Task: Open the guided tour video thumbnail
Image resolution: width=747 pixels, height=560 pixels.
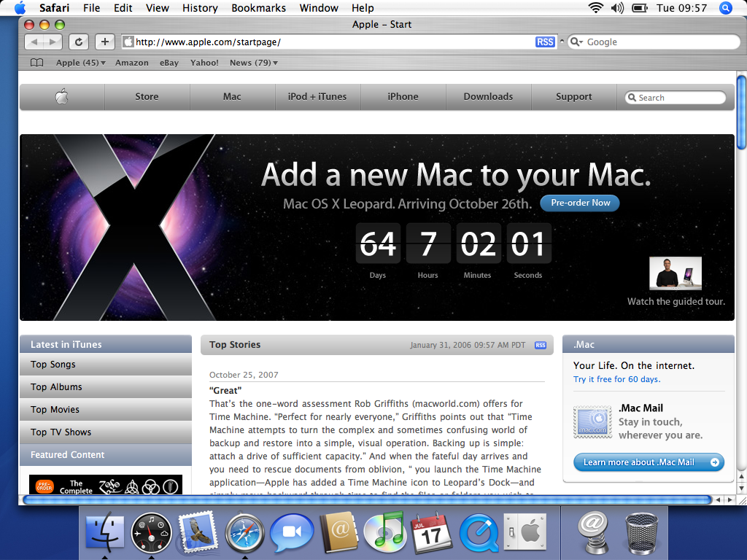Action: [x=675, y=273]
